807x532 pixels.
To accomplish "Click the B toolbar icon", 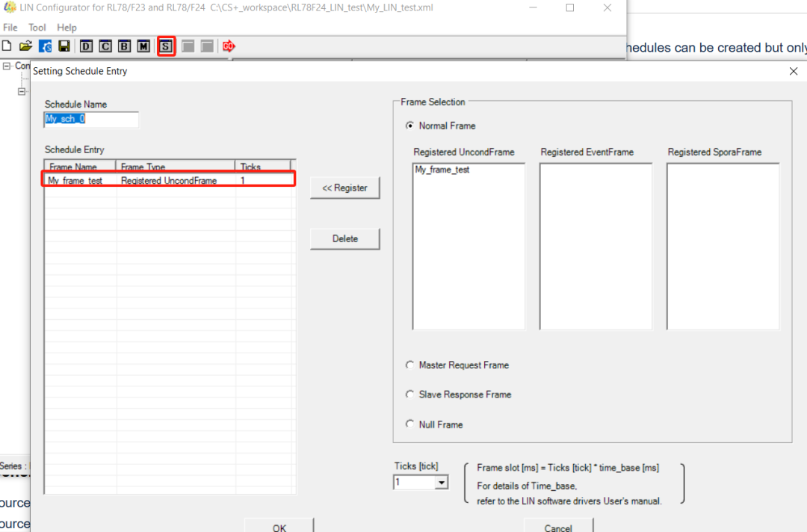I will [x=124, y=46].
